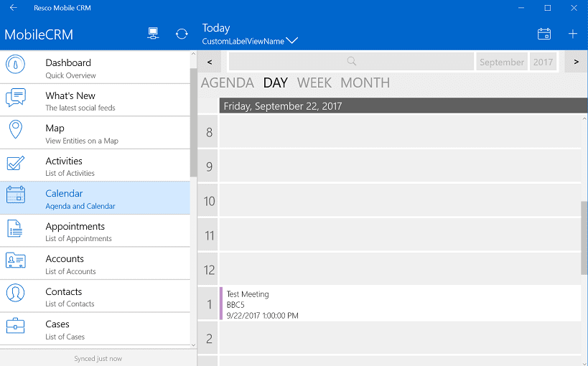Image resolution: width=588 pixels, height=366 pixels.
Task: Open the 2017 year selector
Action: (543, 62)
